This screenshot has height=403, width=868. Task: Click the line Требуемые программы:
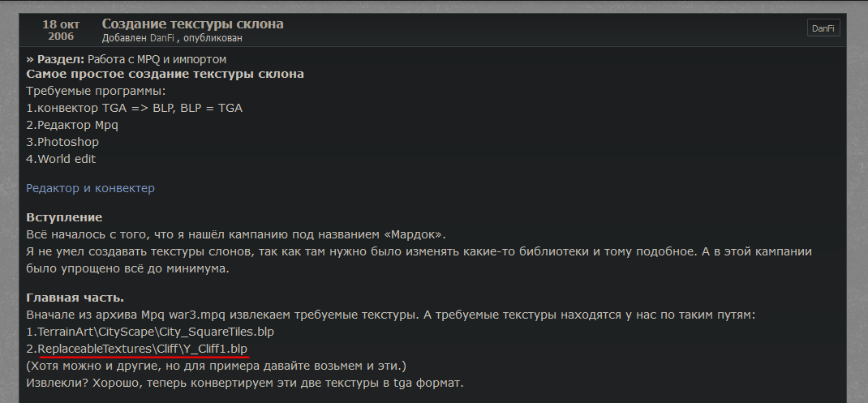[96, 91]
